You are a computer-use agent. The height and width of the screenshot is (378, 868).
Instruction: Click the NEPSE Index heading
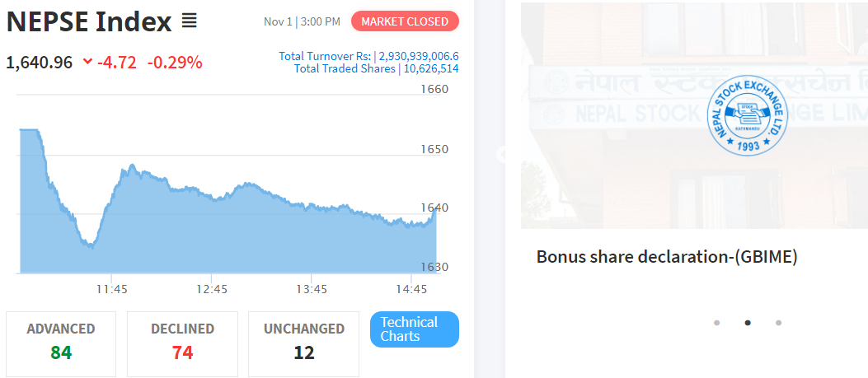tap(89, 22)
